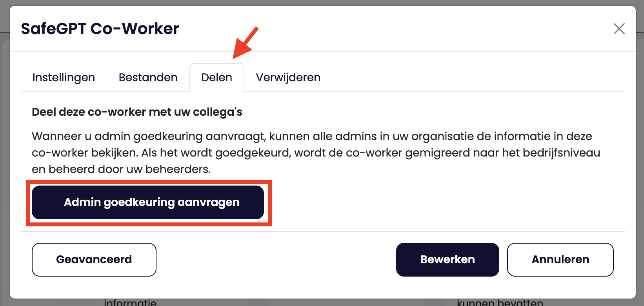Click the description line starting with Wanneer
Viewport: 644px width, 306px height.
[312, 137]
